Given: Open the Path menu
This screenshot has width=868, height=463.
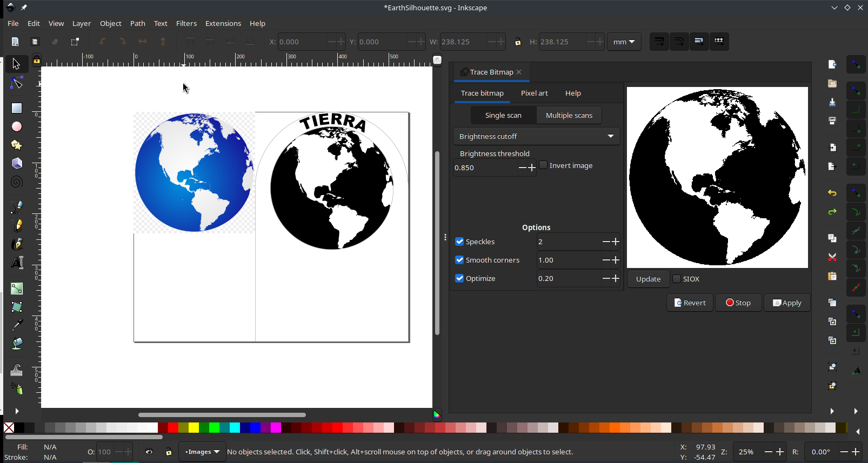Looking at the screenshot, I should pyautogui.click(x=138, y=23).
